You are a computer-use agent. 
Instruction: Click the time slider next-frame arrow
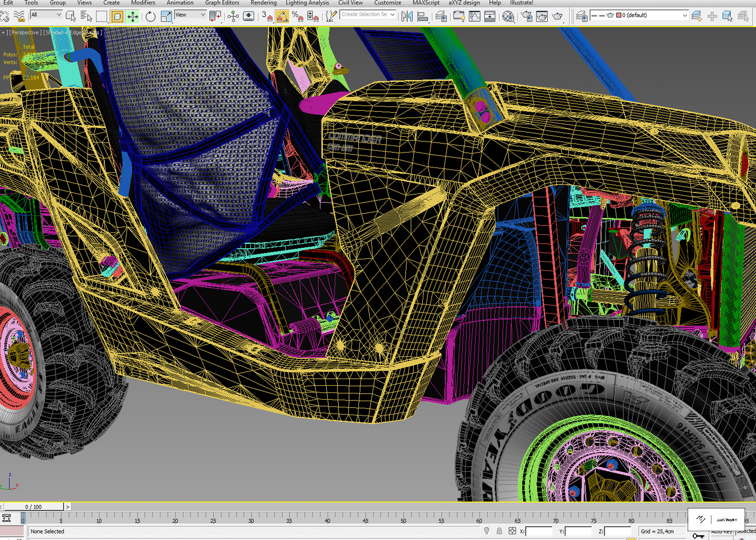(67, 507)
